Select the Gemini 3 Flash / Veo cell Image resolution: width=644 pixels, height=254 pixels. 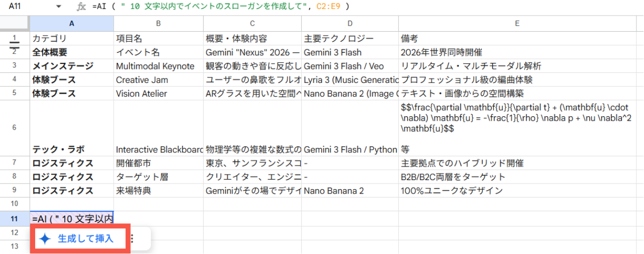point(350,66)
